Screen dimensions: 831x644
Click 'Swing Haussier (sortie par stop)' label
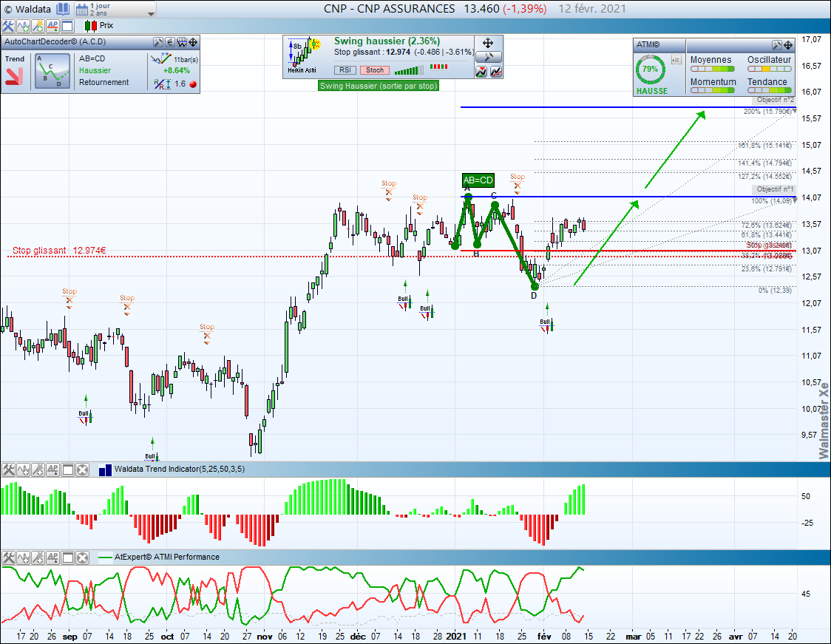tap(379, 86)
